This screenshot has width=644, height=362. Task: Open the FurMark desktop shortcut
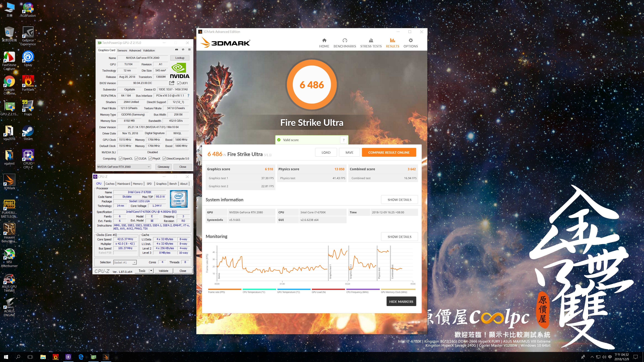28,83
